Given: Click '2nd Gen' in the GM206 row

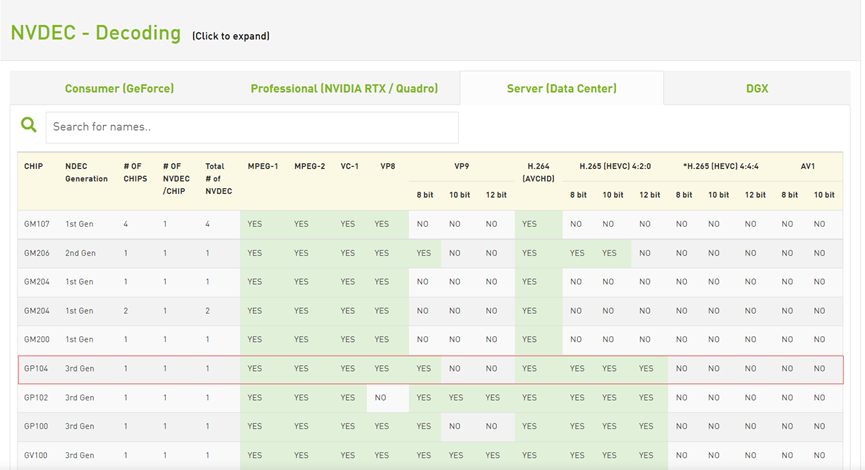Looking at the screenshot, I should coord(81,253).
